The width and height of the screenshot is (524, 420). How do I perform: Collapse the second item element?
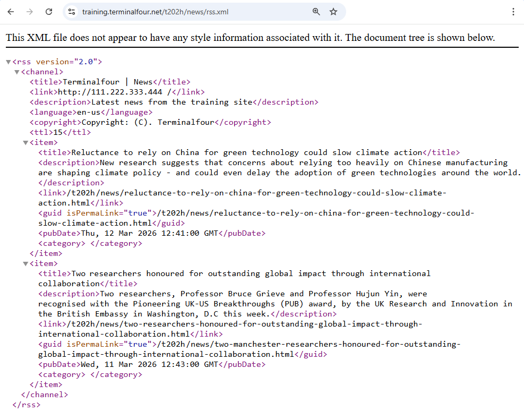25,263
